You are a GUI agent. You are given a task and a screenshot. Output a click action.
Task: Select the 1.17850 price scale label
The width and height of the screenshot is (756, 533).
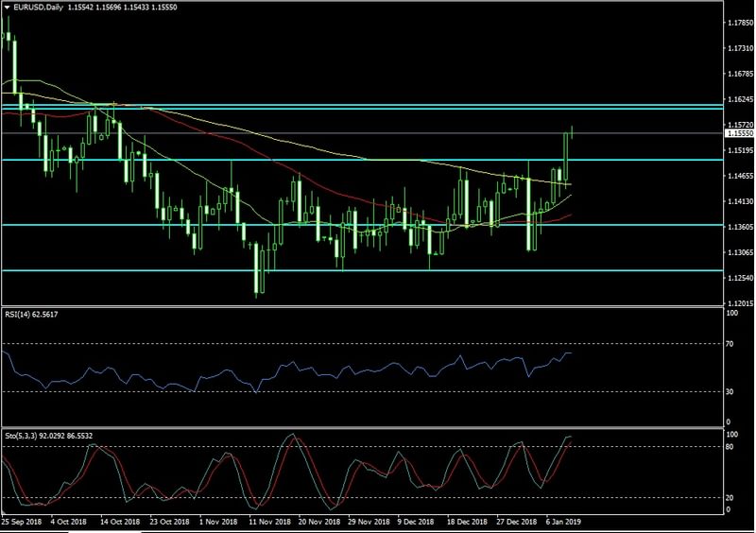click(x=738, y=22)
